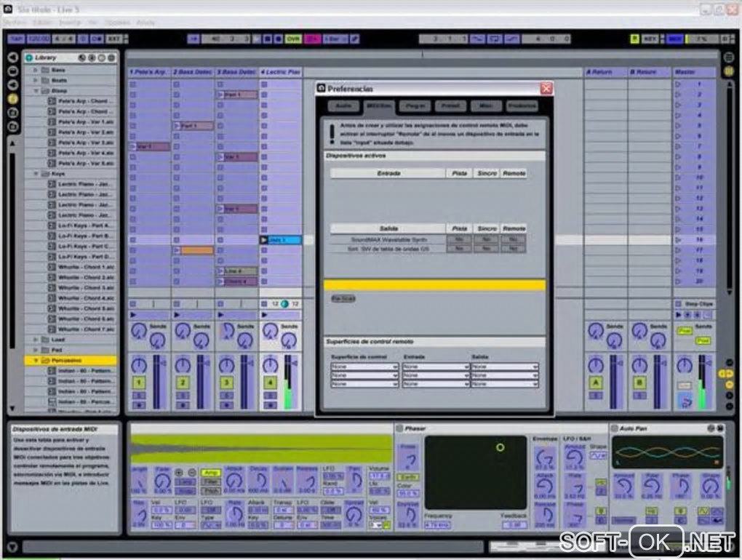742x560 pixels.
Task: Toggle the metronome button in transport
Action: pyautogui.click(x=97, y=39)
